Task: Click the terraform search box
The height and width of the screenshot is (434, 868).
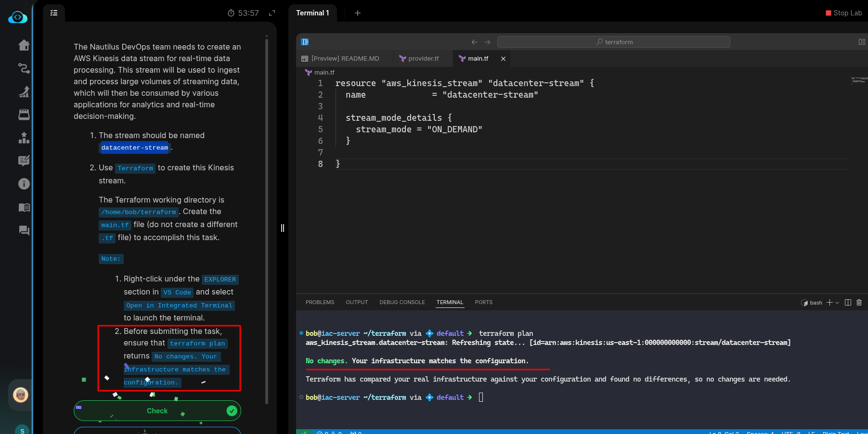Action: point(613,42)
